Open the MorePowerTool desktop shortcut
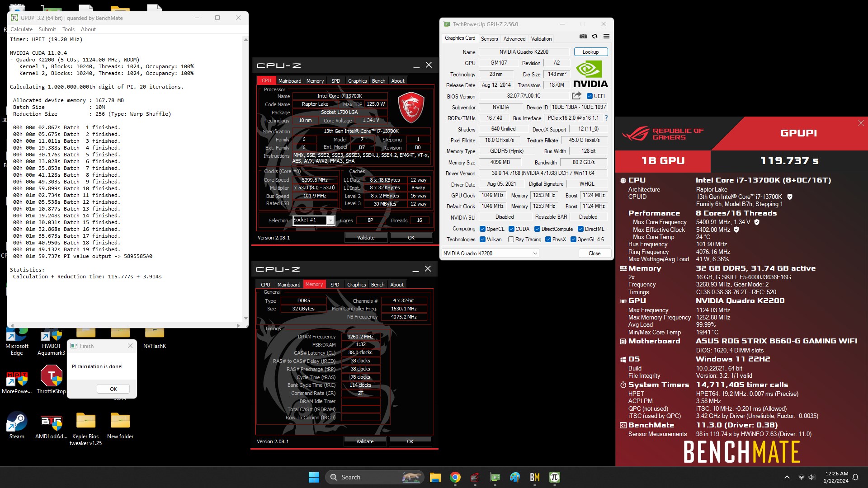This screenshot has width=868, height=488. [17, 382]
